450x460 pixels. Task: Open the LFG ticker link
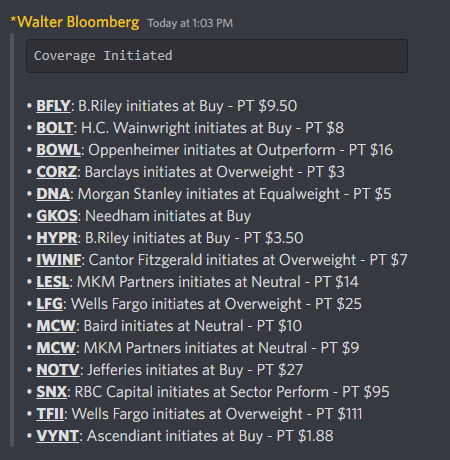(x=50, y=304)
